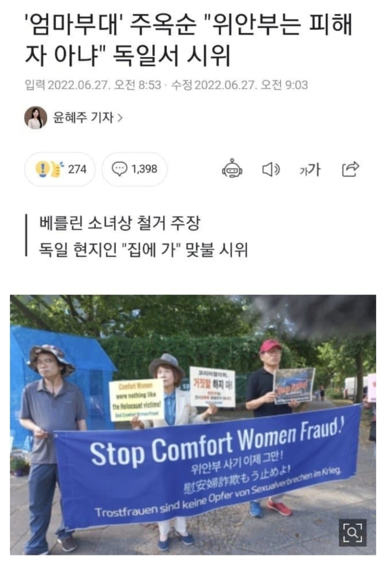Image resolution: width=390 pixels, height=588 pixels.
Task: Enlarge the photo with the magnifier icon
Action: [x=353, y=533]
